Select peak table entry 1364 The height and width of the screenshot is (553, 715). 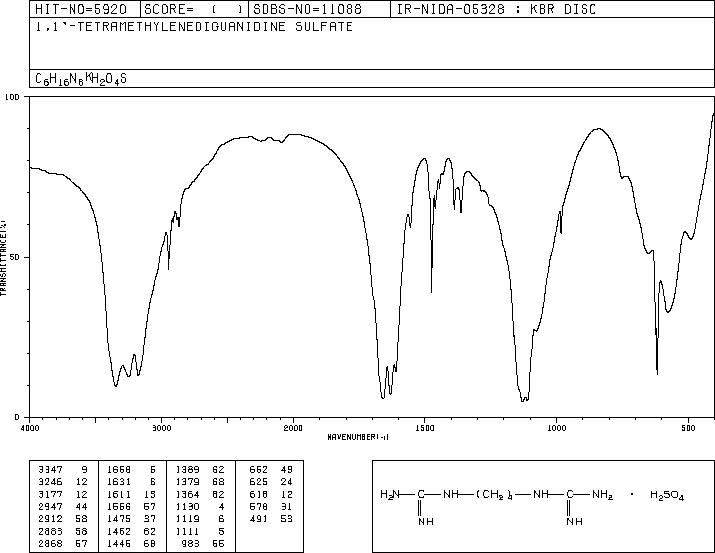[187, 494]
